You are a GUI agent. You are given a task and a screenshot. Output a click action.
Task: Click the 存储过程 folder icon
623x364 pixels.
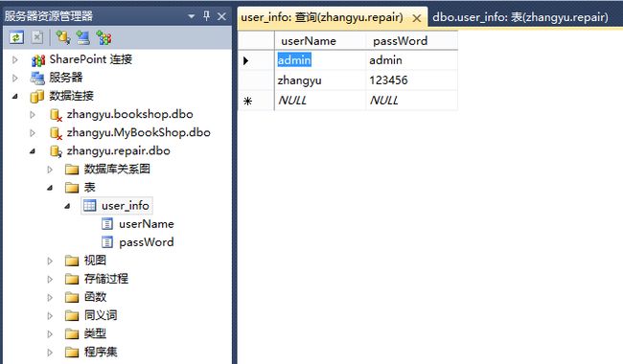72,279
